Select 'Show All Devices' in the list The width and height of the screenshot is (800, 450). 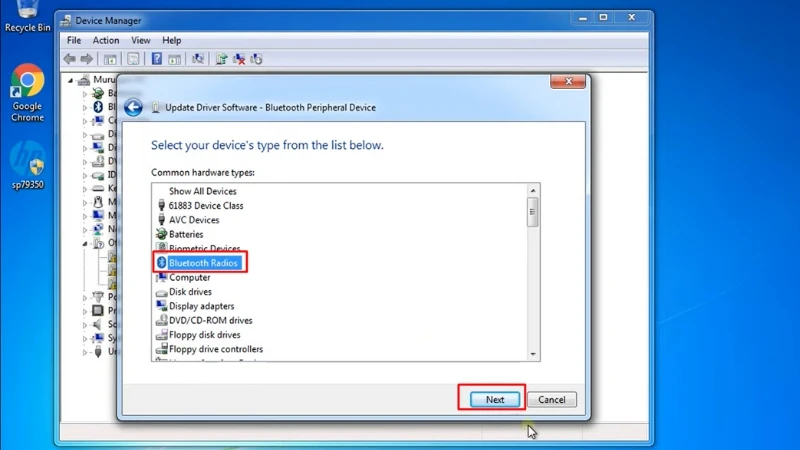(203, 191)
